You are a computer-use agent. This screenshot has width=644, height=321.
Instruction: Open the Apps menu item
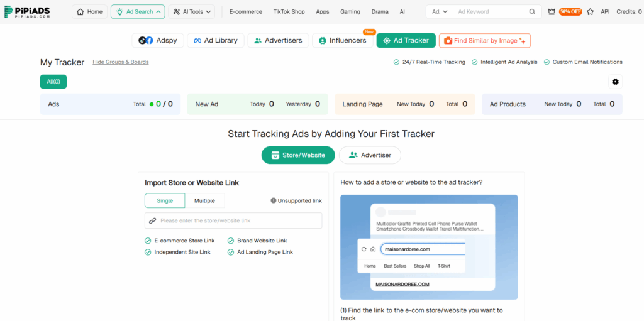[x=323, y=12]
